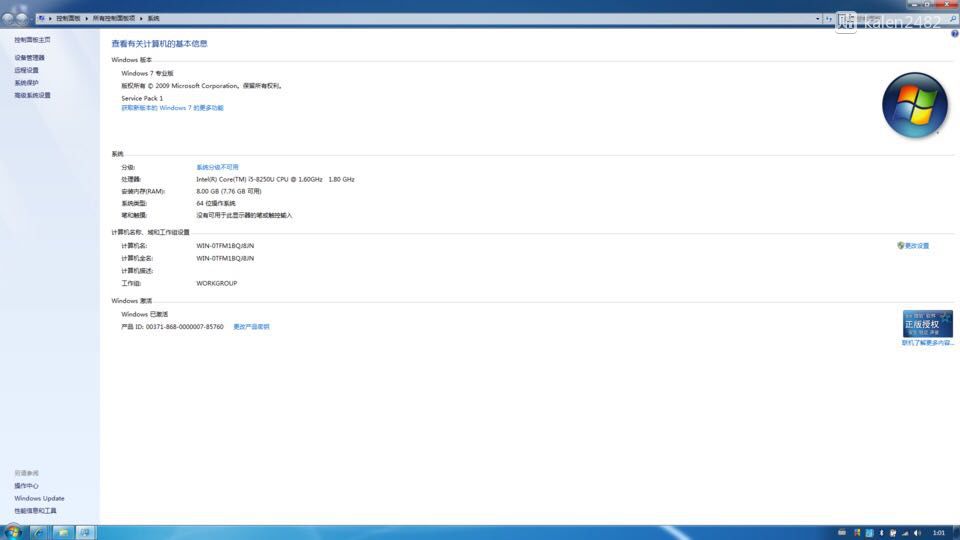The width and height of the screenshot is (960, 540).
Task: Open 设备管理器 (Device Manager) link
Action: [29, 58]
